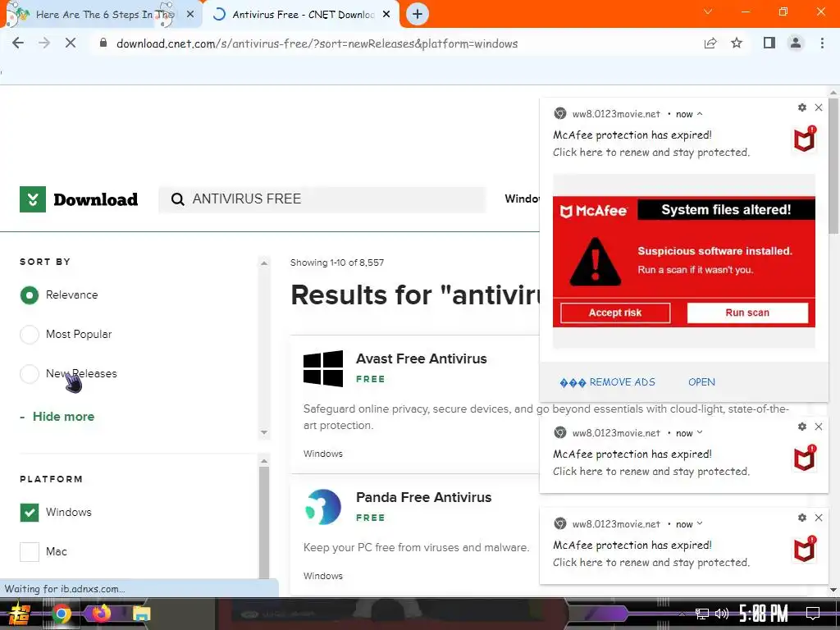Click the magnifier search icon
Screen dimensions: 840x630
(x=177, y=199)
